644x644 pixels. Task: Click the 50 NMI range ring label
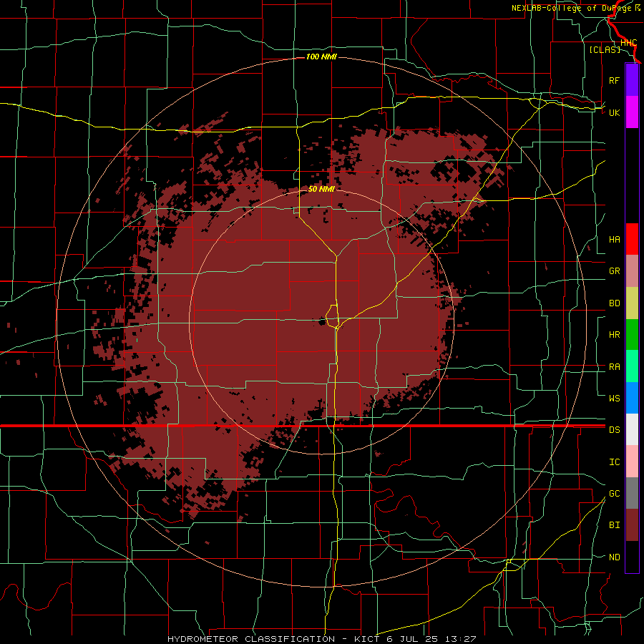click(x=321, y=189)
